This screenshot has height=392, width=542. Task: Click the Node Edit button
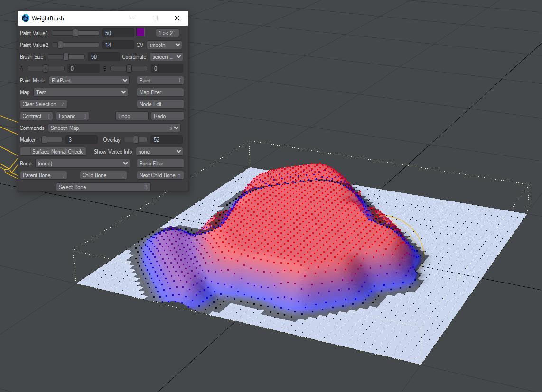(x=160, y=104)
